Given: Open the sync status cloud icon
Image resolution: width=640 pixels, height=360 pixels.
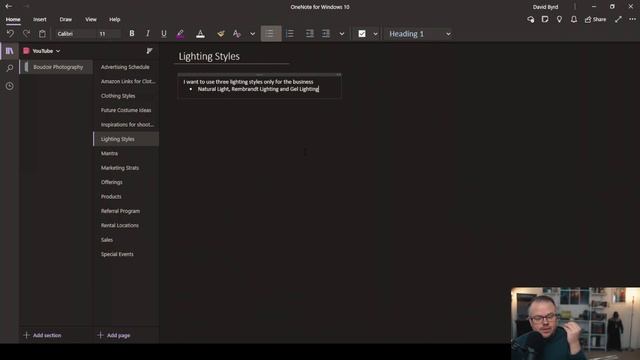Looking at the screenshot, I should [x=530, y=19].
